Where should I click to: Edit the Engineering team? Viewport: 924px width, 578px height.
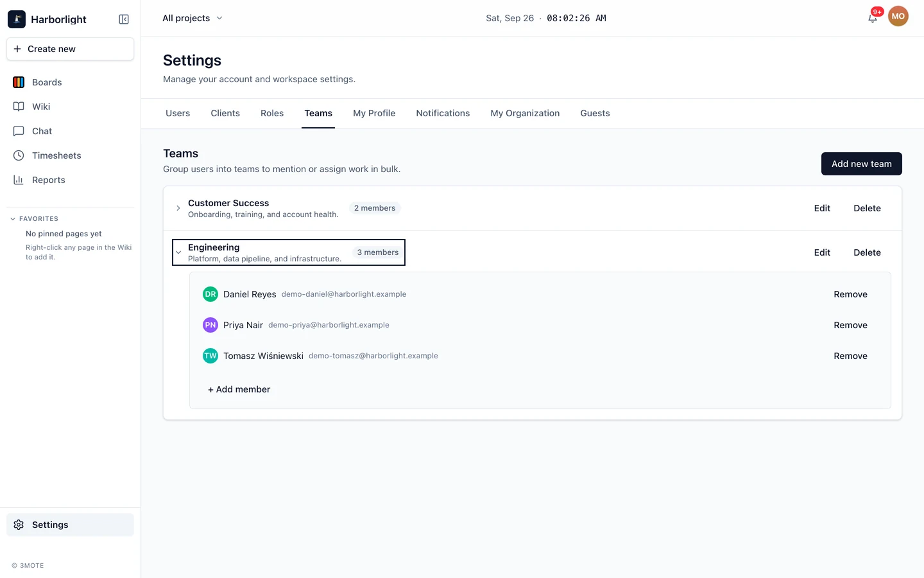[822, 252]
